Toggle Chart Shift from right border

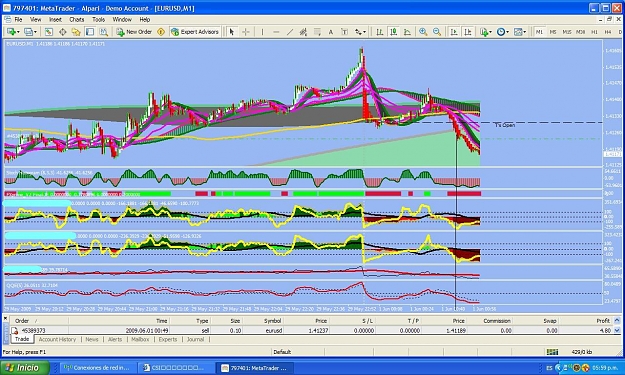[x=468, y=32]
